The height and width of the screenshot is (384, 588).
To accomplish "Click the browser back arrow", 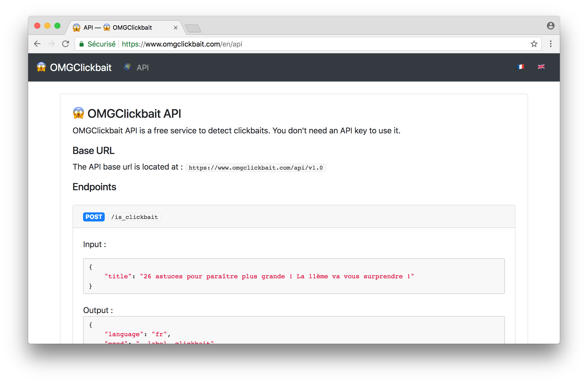I will 37,44.
